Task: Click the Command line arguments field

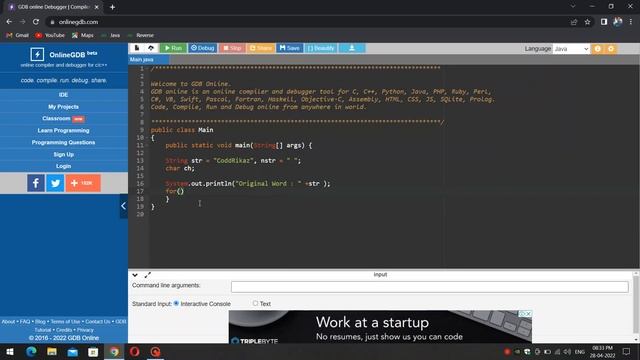Action: (x=430, y=287)
